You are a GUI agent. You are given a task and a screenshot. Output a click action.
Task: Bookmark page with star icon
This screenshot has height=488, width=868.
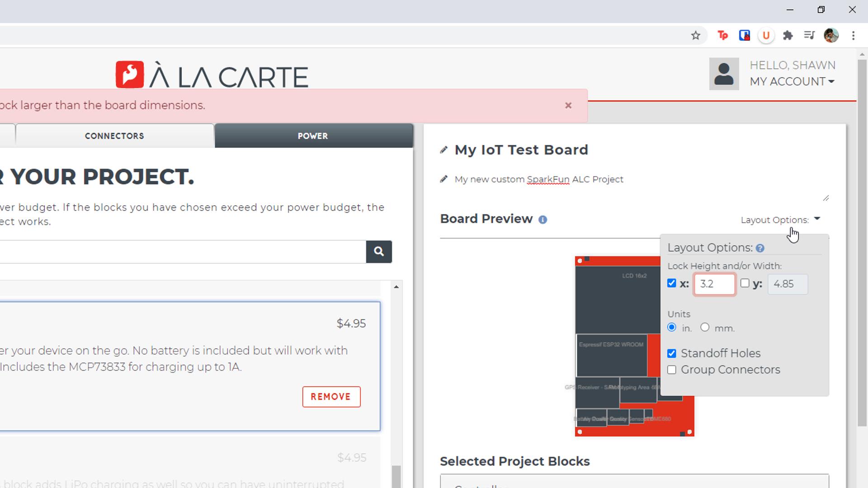(695, 36)
